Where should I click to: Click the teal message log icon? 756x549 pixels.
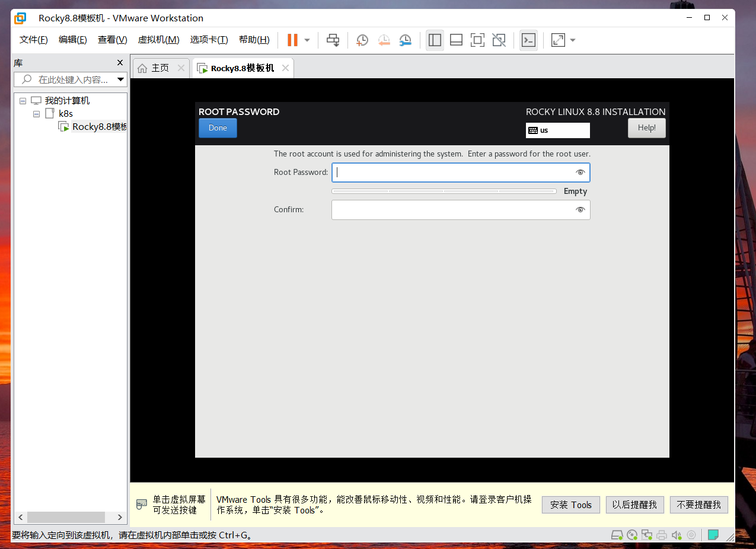pyautogui.click(x=713, y=535)
